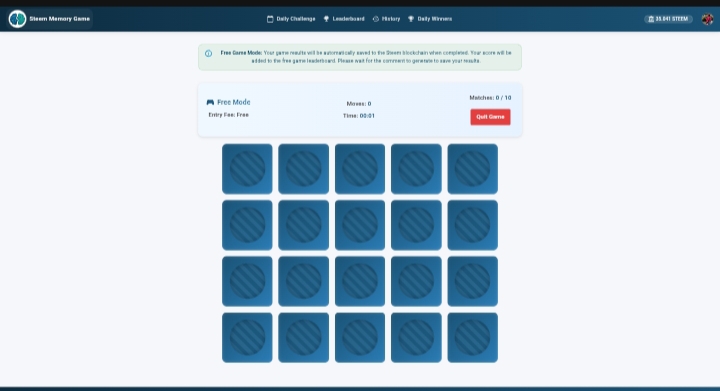The height and width of the screenshot is (391, 720).
Task: Quit the current game
Action: [490, 117]
